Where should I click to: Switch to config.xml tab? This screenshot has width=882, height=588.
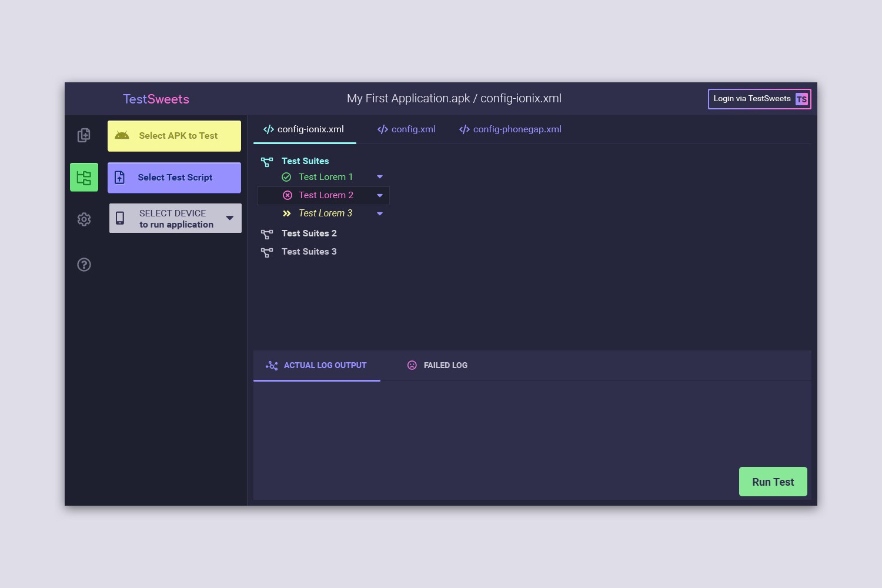coord(407,129)
